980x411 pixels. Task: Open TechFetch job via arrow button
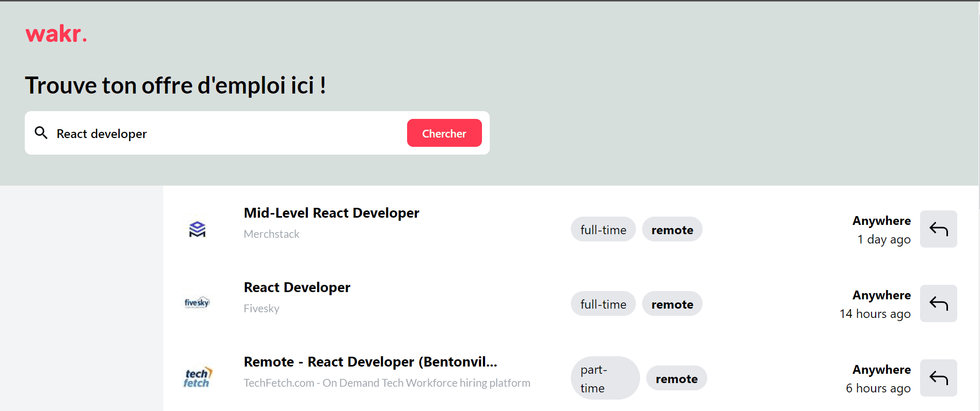[938, 378]
